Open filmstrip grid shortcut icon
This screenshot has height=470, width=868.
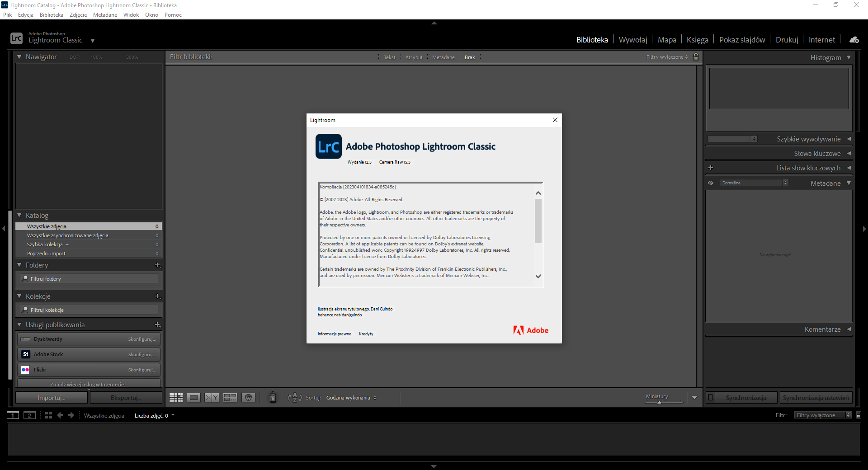[48, 415]
